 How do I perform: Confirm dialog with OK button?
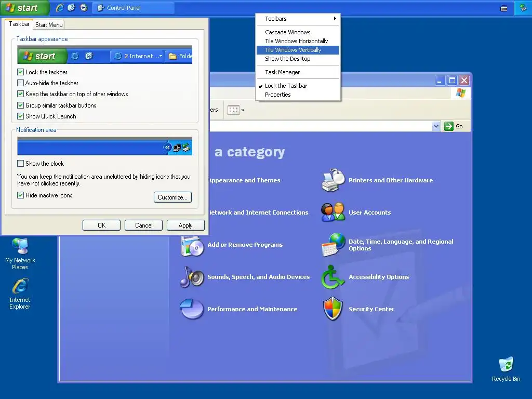(101, 225)
